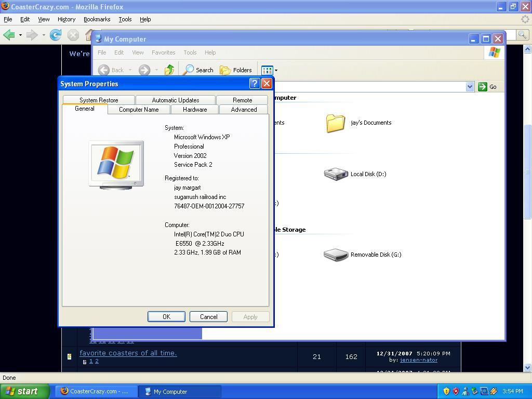
Task: Expand the Views dropdown arrow
Action: coord(276,70)
